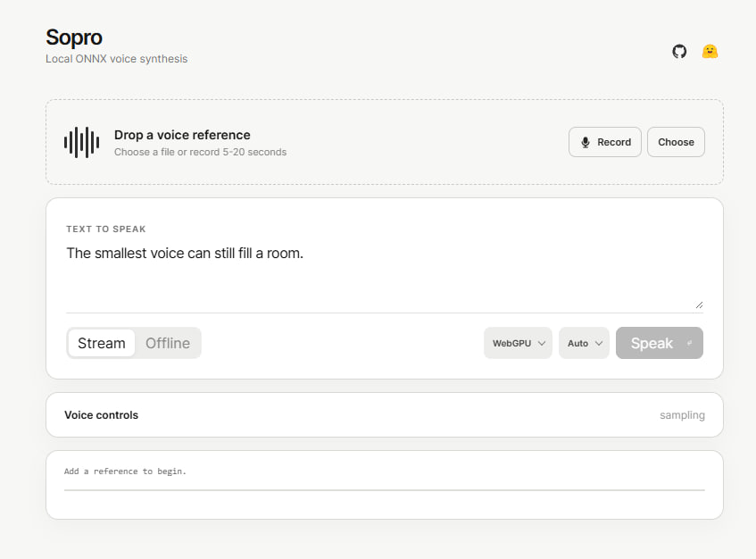Click the Record voice button
Image resolution: width=756 pixels, height=559 pixels.
[x=604, y=142]
